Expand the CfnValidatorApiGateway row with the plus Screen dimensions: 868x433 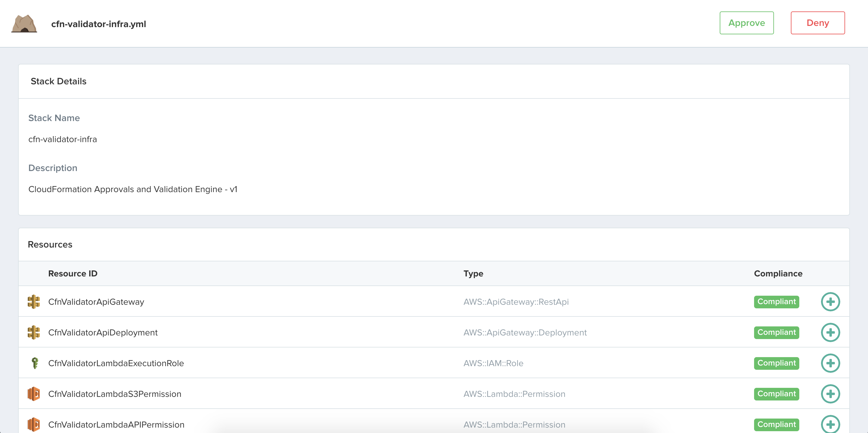pyautogui.click(x=830, y=302)
